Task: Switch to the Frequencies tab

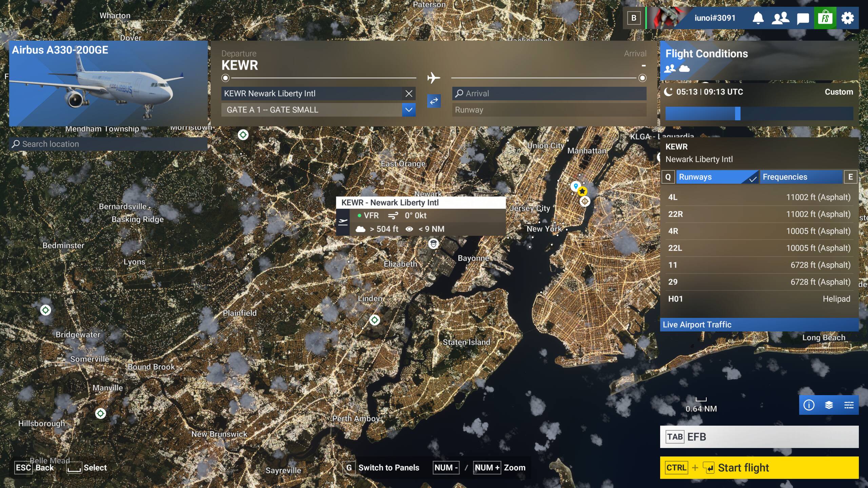Action: click(801, 177)
